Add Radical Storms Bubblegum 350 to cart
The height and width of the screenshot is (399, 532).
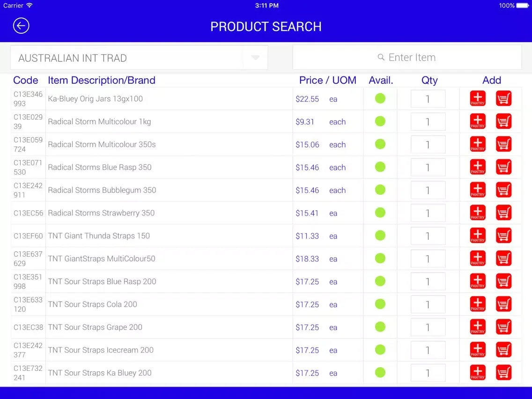coord(503,190)
